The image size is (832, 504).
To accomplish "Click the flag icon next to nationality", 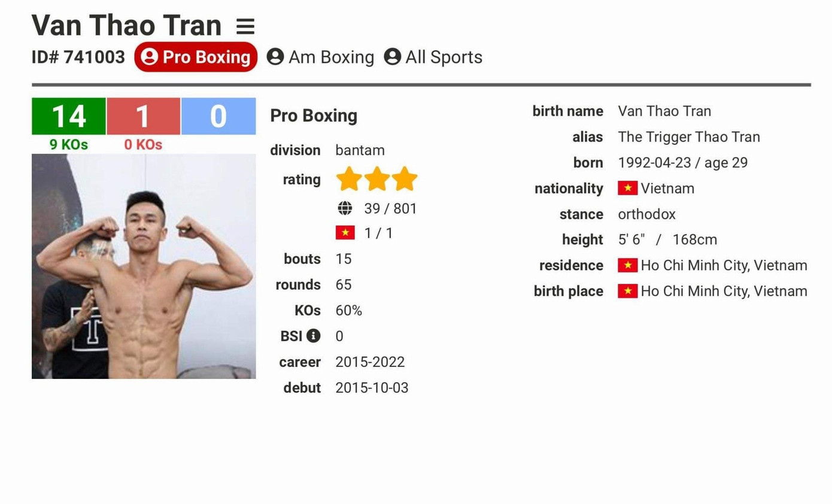I will click(627, 189).
